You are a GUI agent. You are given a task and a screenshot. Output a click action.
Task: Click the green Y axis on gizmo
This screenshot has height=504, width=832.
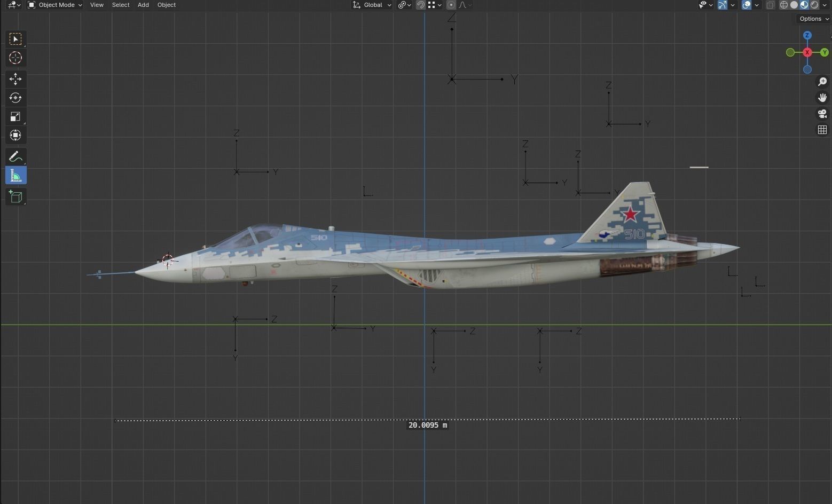[x=825, y=52]
